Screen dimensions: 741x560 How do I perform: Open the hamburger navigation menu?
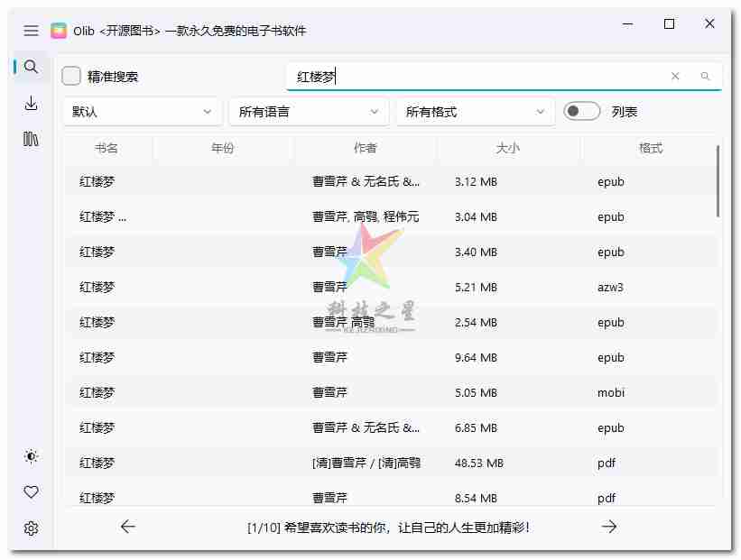pos(31,31)
